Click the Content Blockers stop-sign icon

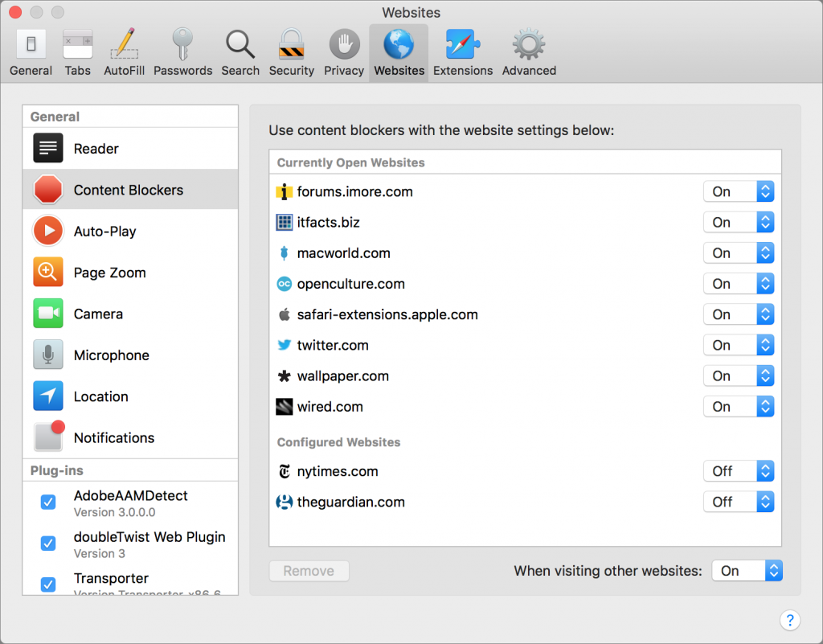[x=48, y=190]
